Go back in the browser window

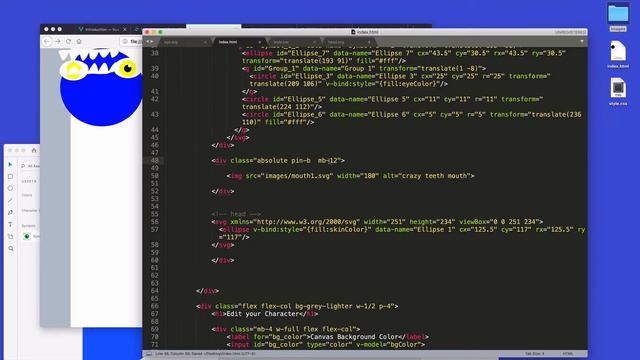(47, 41)
